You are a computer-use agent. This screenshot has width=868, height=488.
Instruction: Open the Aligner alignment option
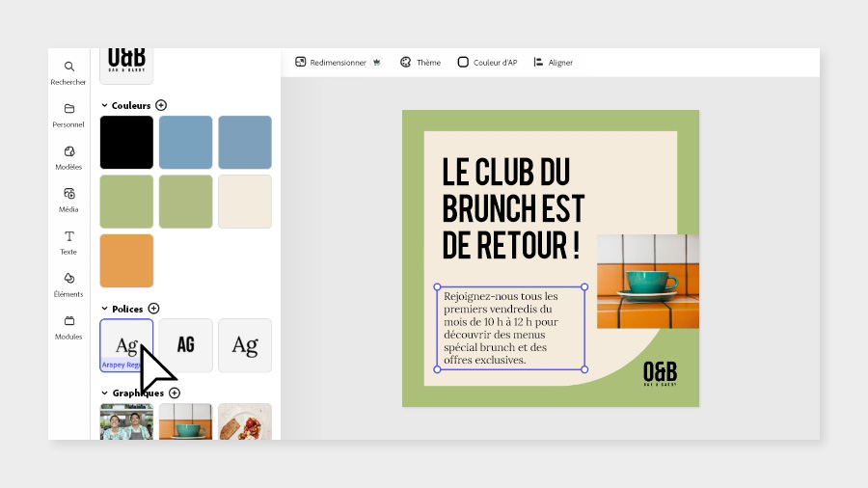tap(553, 63)
